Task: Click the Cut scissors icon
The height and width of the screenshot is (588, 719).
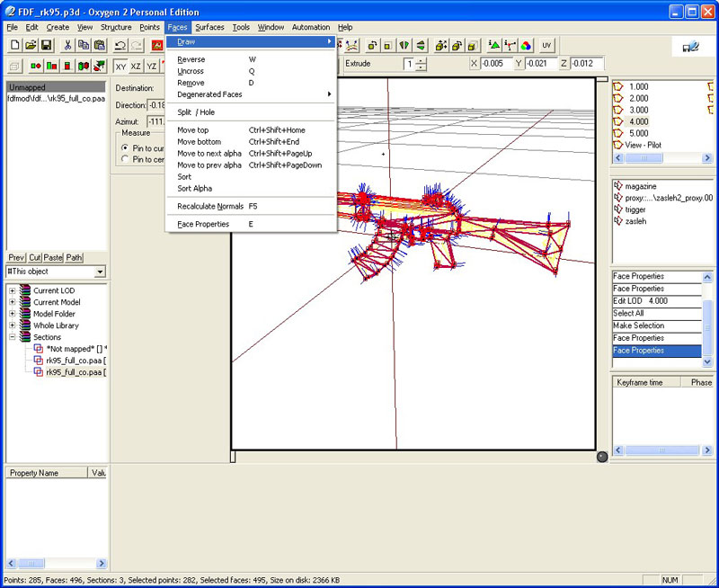Action: 67,45
